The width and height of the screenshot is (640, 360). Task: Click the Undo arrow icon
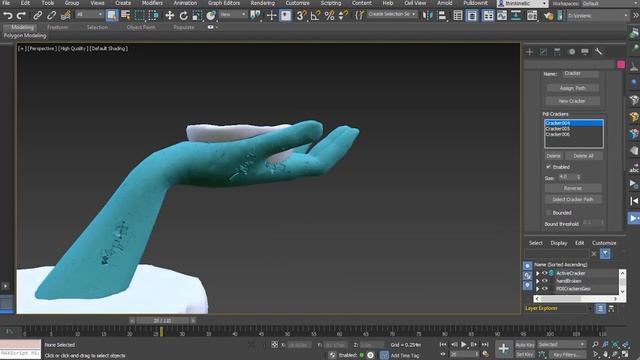point(8,16)
